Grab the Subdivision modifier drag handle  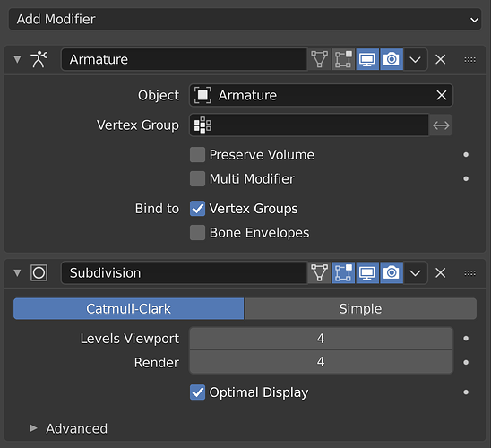pos(469,273)
